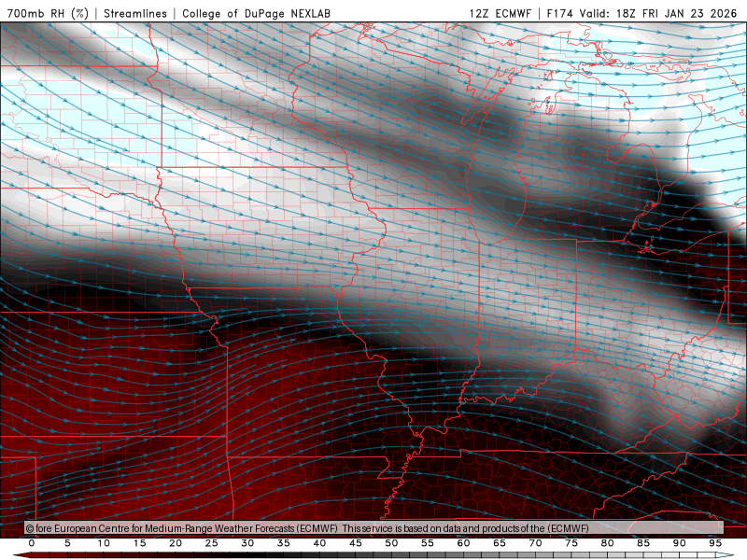This screenshot has width=747, height=560.
Task: Click the "65" color scale label
Action: pyautogui.click(x=500, y=543)
